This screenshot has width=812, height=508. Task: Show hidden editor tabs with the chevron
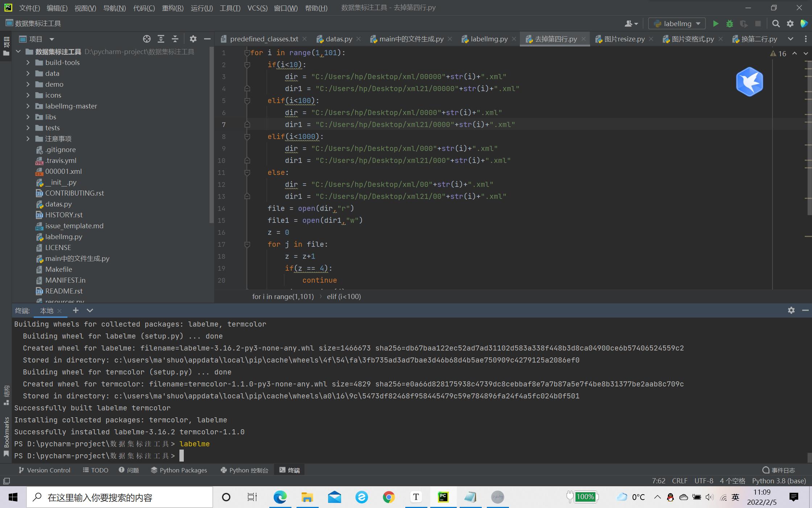point(791,39)
